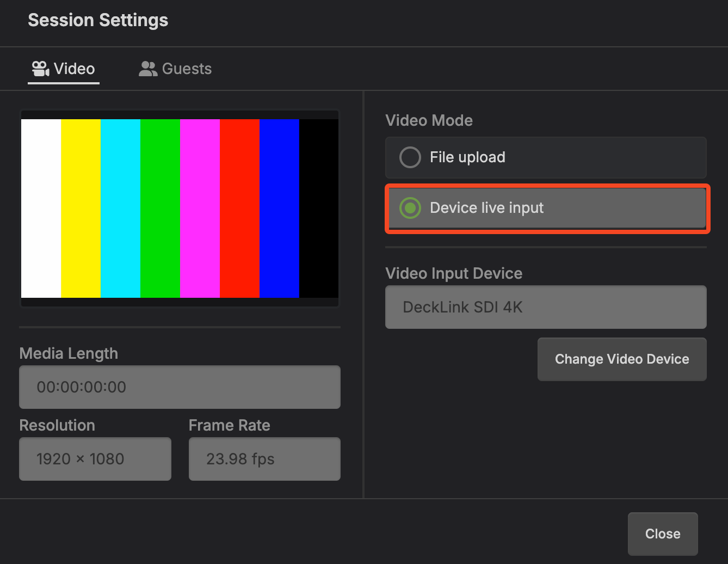Open the Video tab label
This screenshot has height=564, width=728.
(74, 69)
